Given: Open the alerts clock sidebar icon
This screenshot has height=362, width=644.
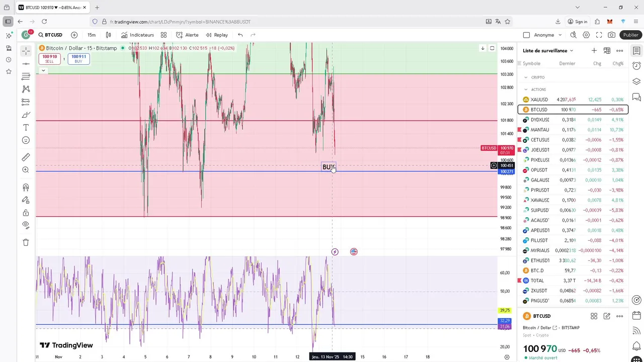Looking at the screenshot, I should tap(636, 66).
